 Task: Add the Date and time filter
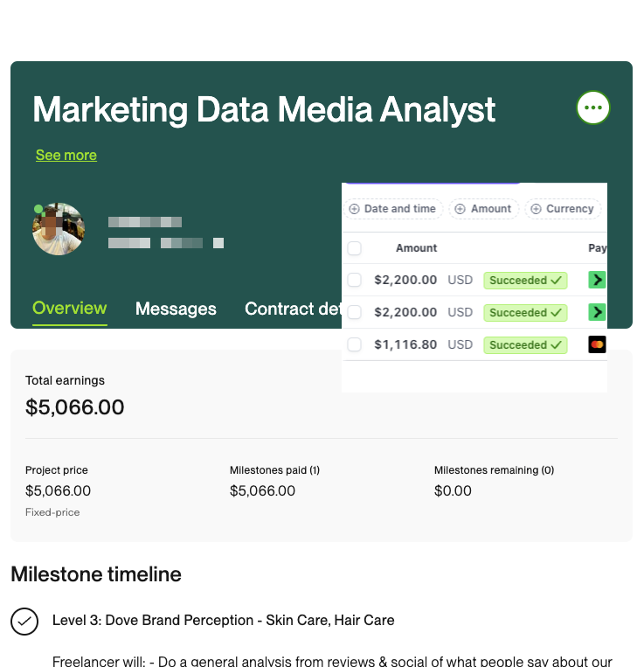[x=392, y=209]
